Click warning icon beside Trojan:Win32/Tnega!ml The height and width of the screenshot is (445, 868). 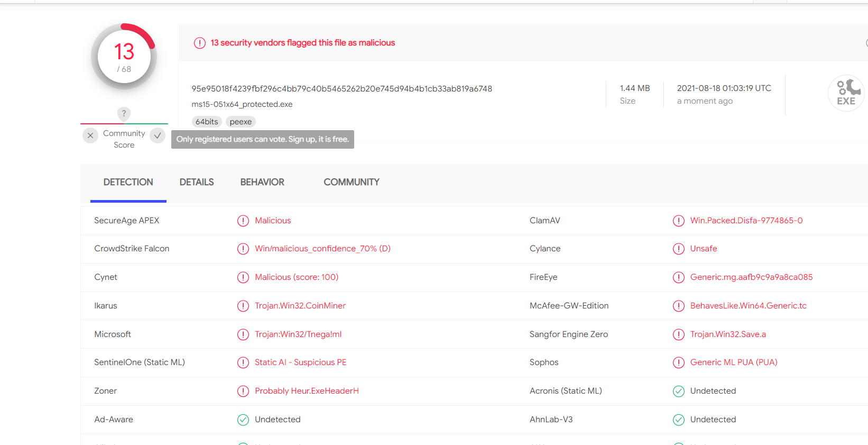243,334
